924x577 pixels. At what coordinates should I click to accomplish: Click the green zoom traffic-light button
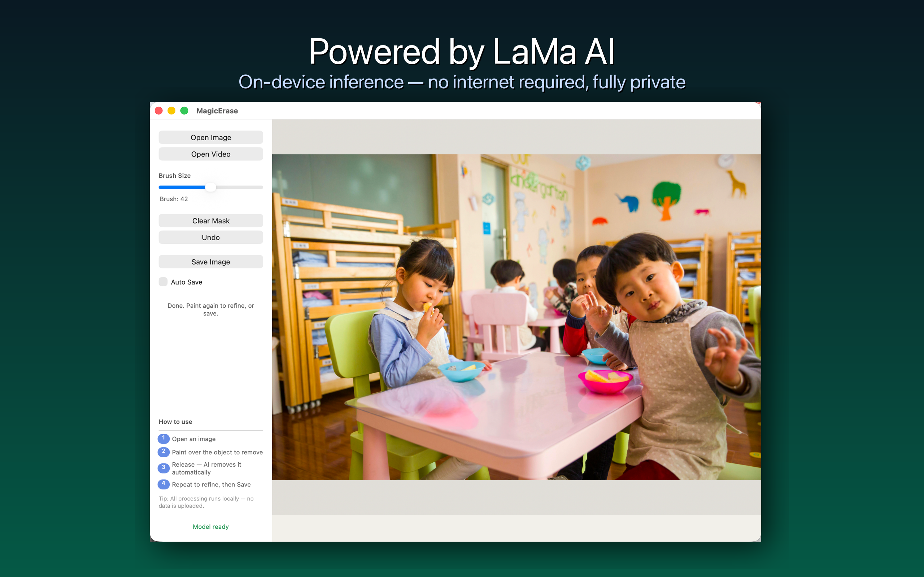(x=184, y=110)
